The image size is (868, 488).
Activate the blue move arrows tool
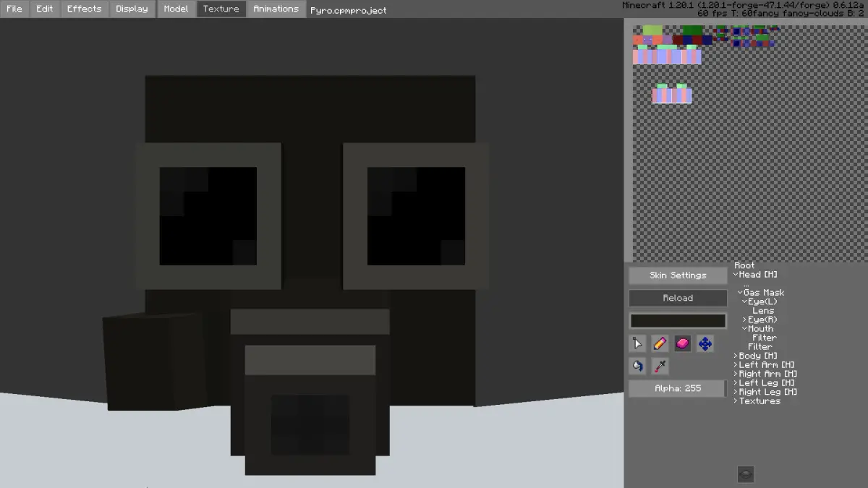[x=705, y=343]
